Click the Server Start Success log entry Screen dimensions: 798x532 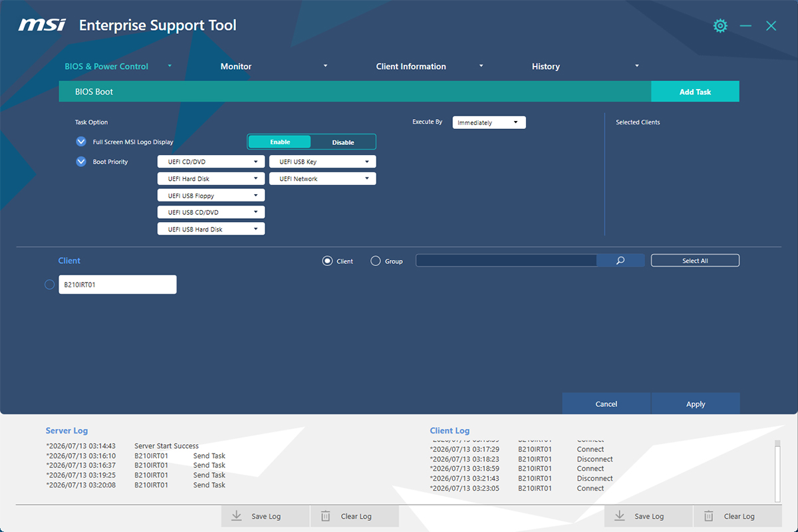(122, 446)
